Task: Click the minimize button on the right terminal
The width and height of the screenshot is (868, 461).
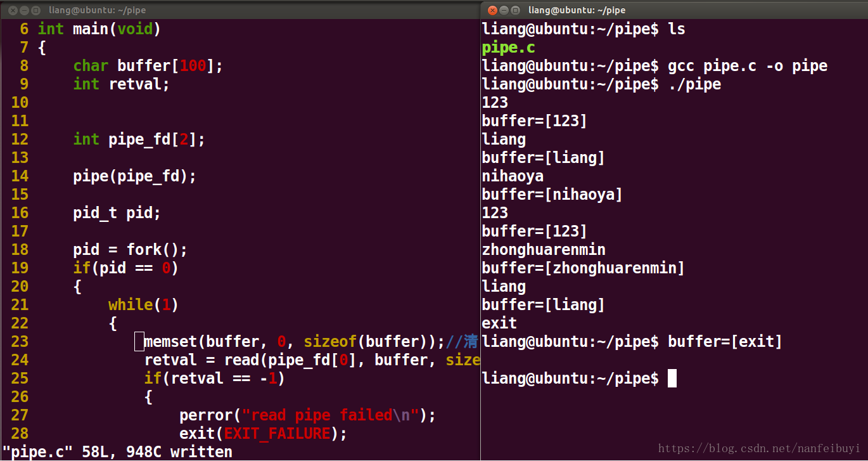Action: tap(504, 10)
